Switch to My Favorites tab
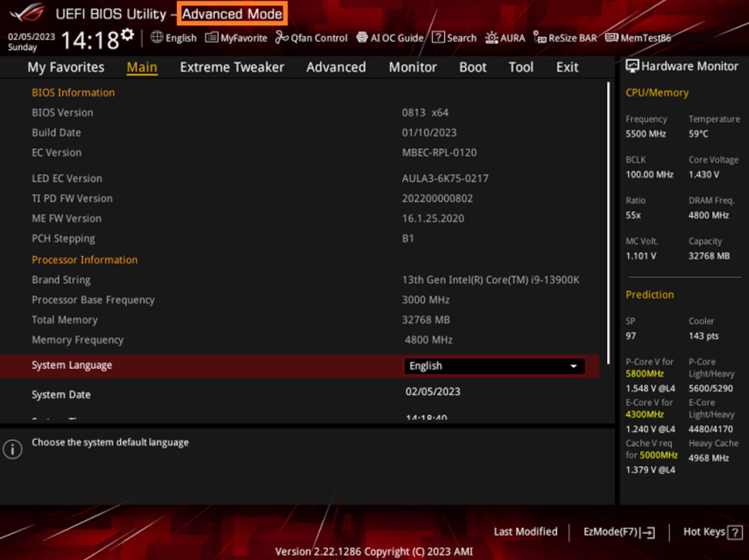 66,67
